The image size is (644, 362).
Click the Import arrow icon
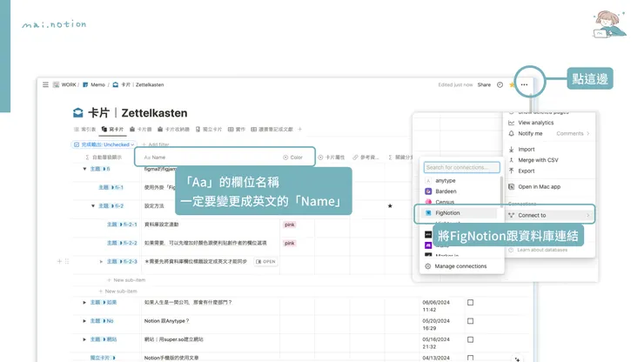point(512,149)
